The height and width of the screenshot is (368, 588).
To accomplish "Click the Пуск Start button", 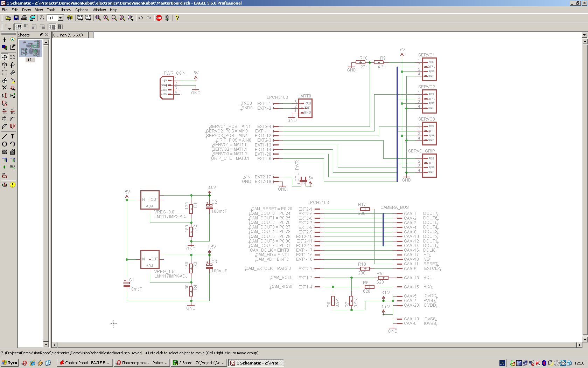I will pos(9,363).
